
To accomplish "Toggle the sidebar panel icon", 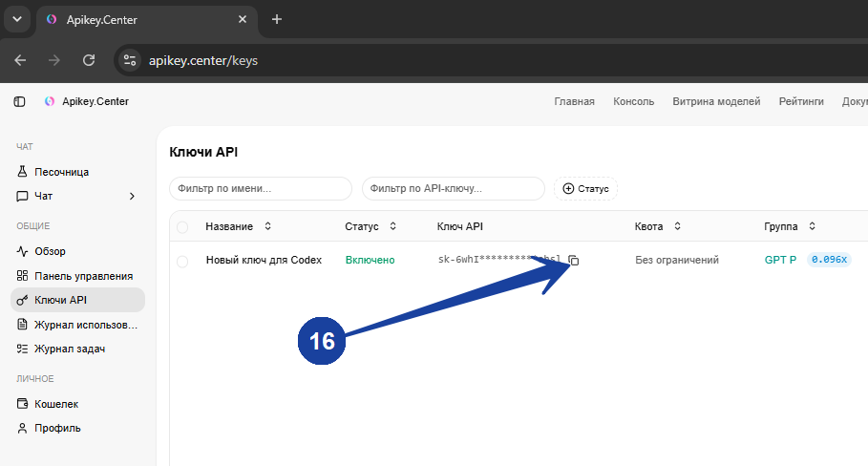I will 19,102.
